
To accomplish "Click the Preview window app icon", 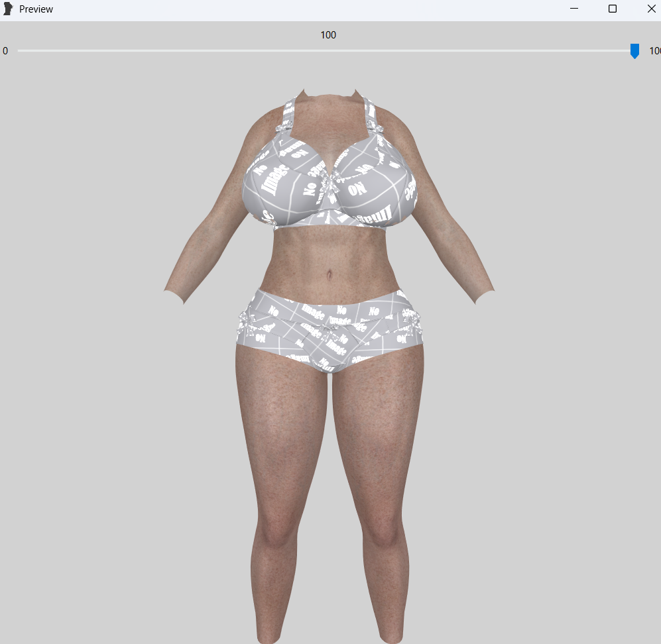I will point(8,9).
